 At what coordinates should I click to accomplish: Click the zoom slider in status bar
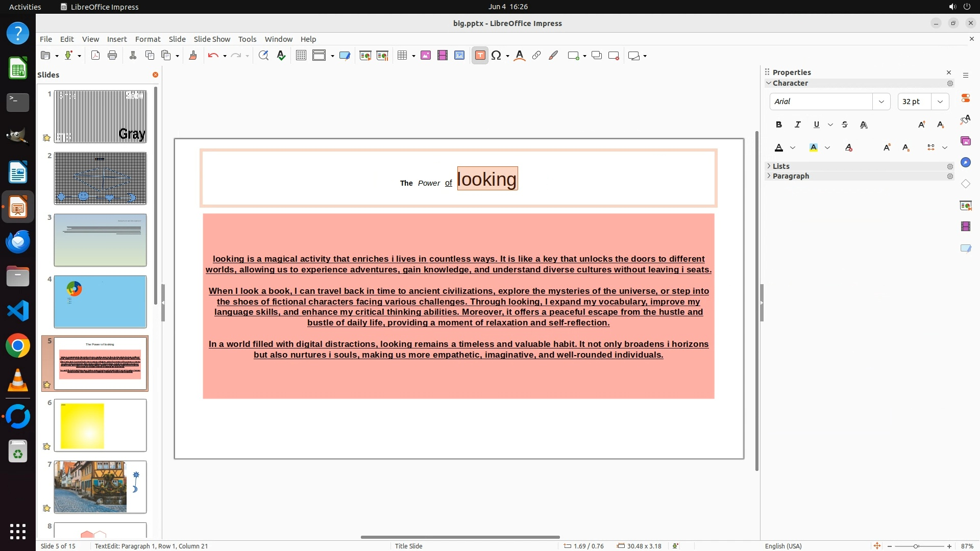coord(916,546)
